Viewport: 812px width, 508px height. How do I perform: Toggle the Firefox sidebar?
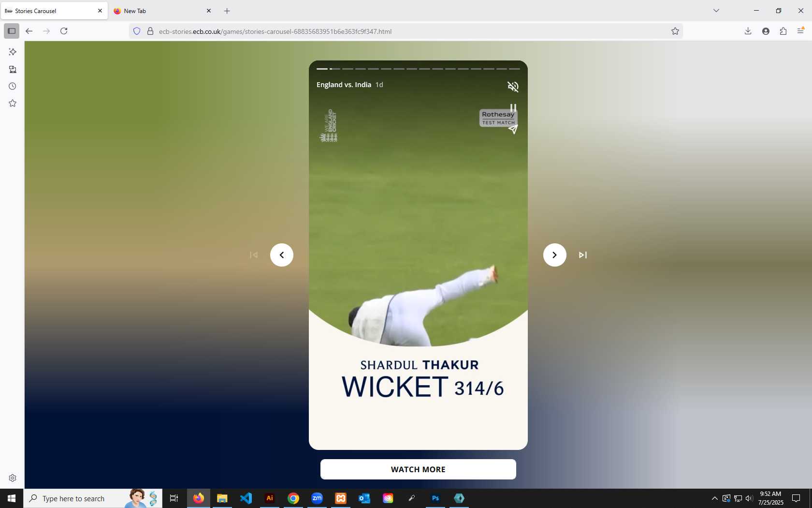[12, 31]
